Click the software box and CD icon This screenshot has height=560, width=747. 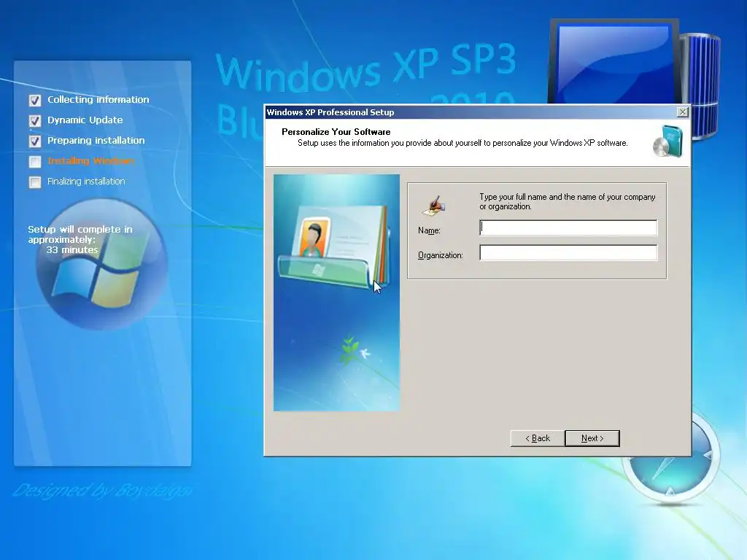pyautogui.click(x=668, y=141)
